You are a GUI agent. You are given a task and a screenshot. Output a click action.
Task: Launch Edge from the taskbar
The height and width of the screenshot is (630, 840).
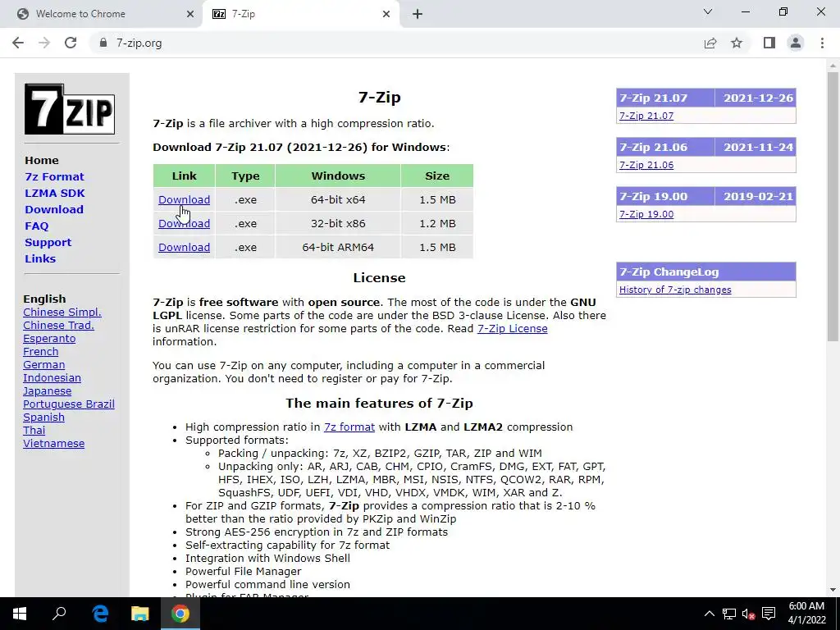pos(100,614)
